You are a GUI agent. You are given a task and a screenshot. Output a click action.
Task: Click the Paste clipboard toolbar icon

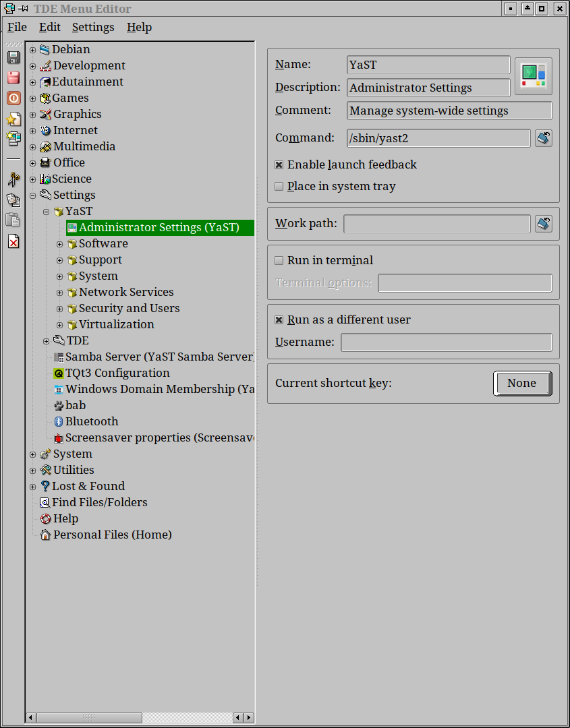click(13, 220)
